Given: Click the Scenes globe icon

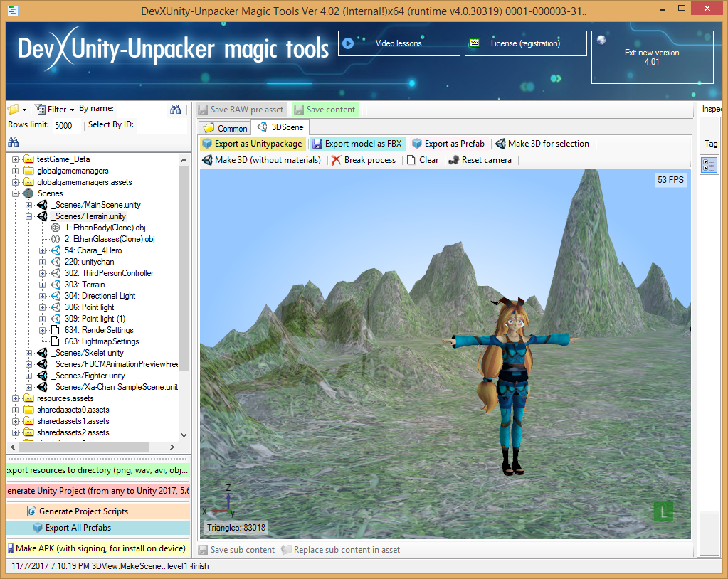Looking at the screenshot, I should [x=28, y=193].
